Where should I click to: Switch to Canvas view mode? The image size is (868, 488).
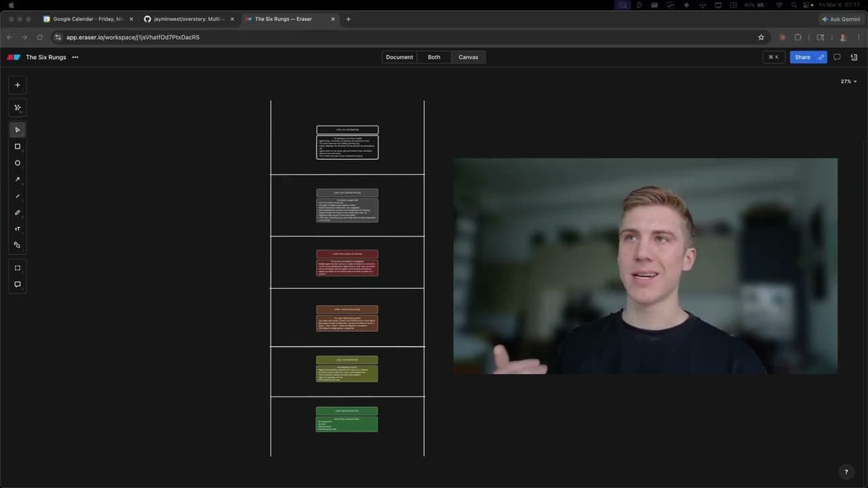pos(469,57)
